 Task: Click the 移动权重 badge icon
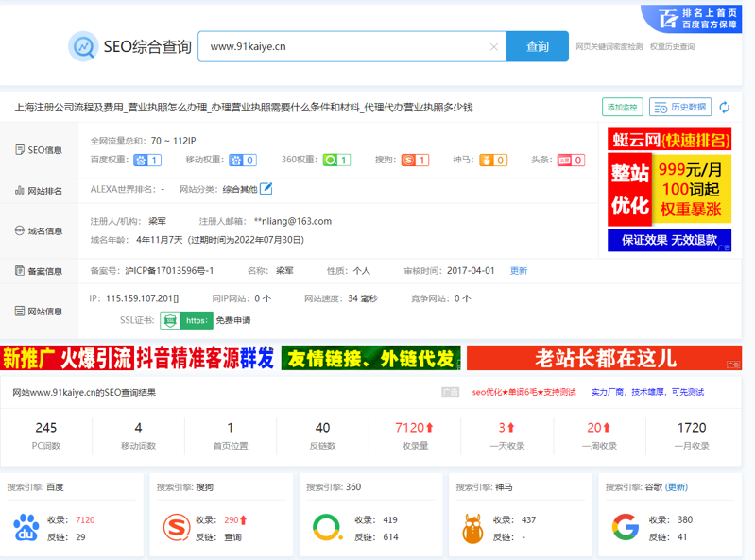[243, 161]
